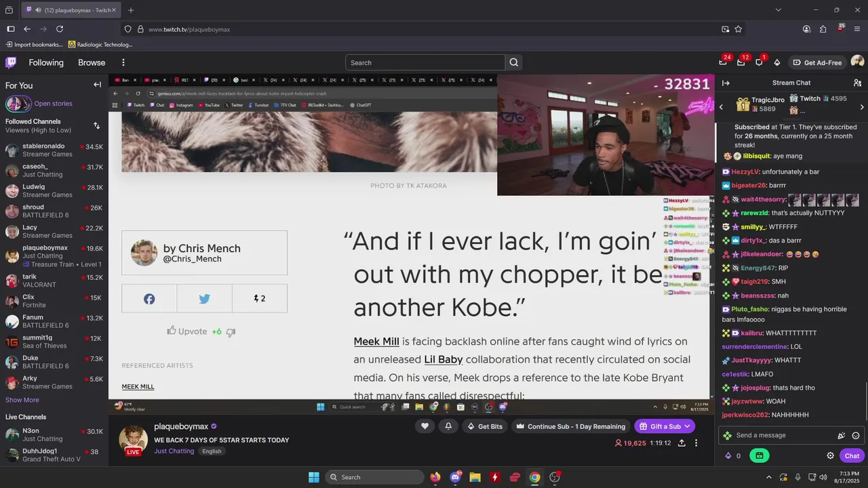Open the user profile avatar menu
868x488 pixels.
(857, 62)
